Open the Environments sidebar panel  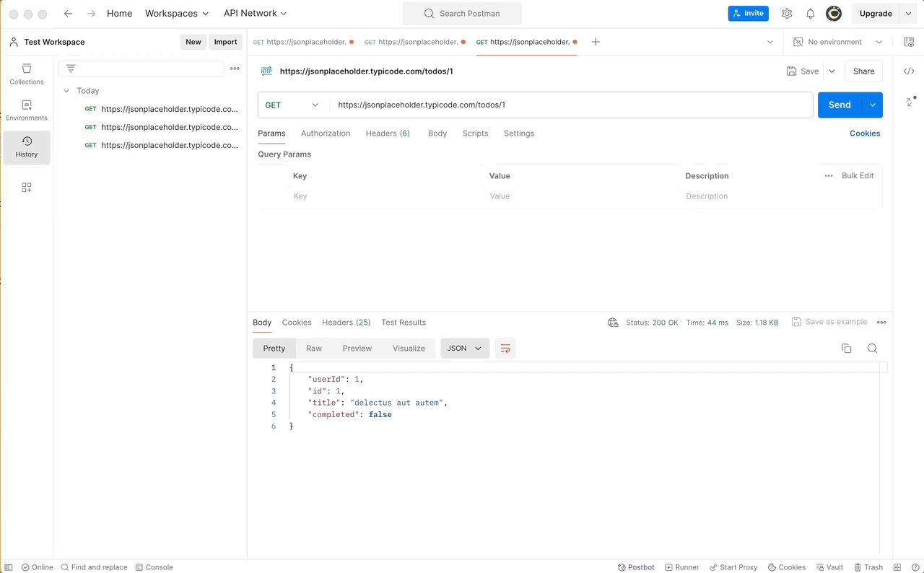point(27,110)
